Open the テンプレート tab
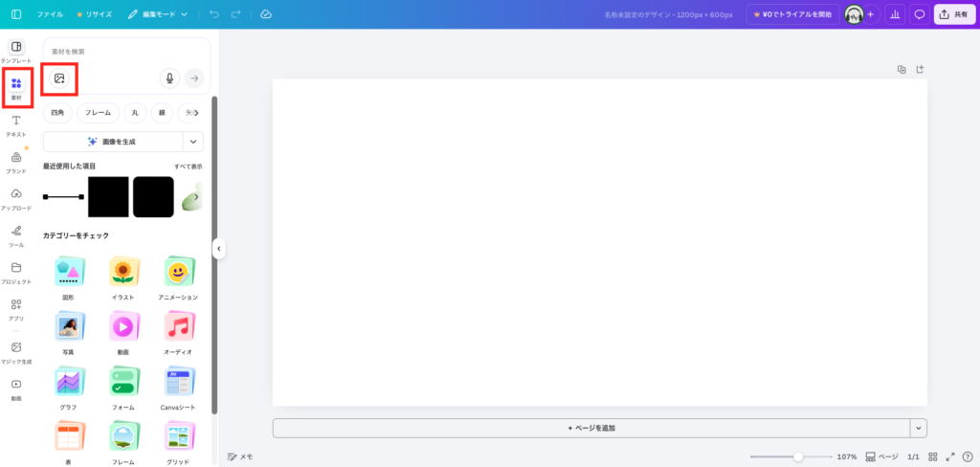This screenshot has width=980, height=467. coord(16,52)
